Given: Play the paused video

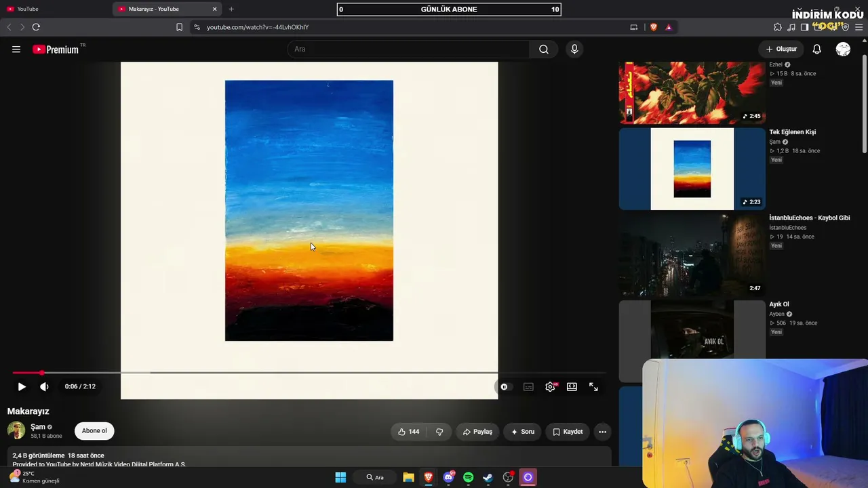Looking at the screenshot, I should [x=22, y=387].
